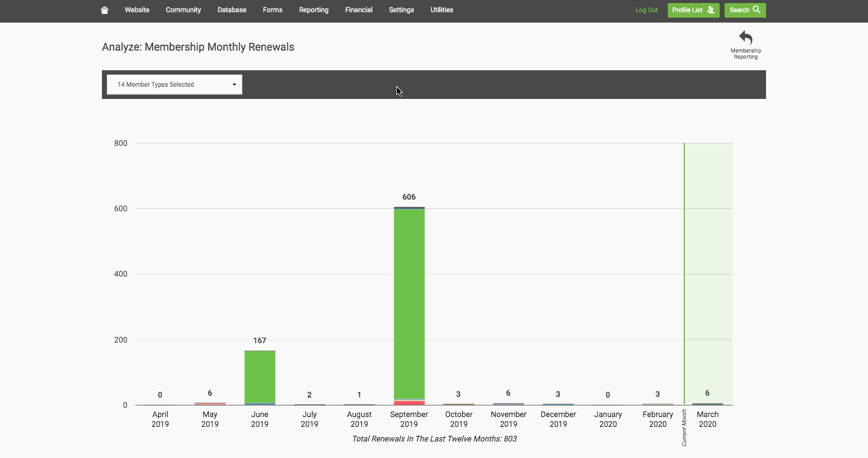Click the October 2019 axis label
The height and width of the screenshot is (458, 868).
(x=458, y=420)
